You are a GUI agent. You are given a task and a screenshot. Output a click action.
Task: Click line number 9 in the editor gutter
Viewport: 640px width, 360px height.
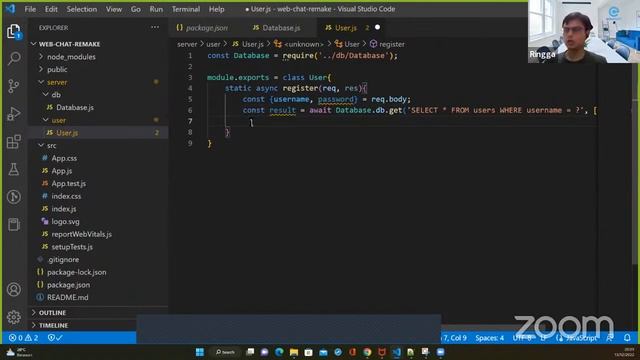[190, 143]
